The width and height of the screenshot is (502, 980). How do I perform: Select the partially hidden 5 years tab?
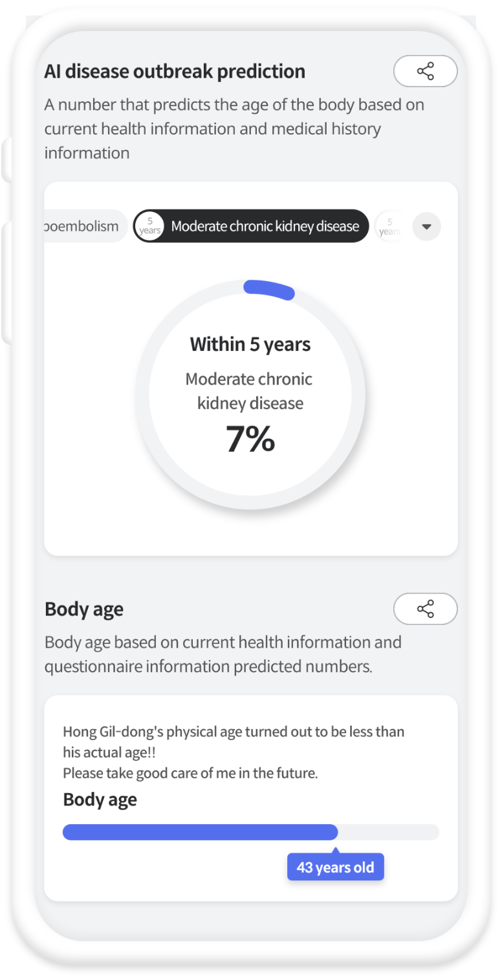click(x=388, y=226)
